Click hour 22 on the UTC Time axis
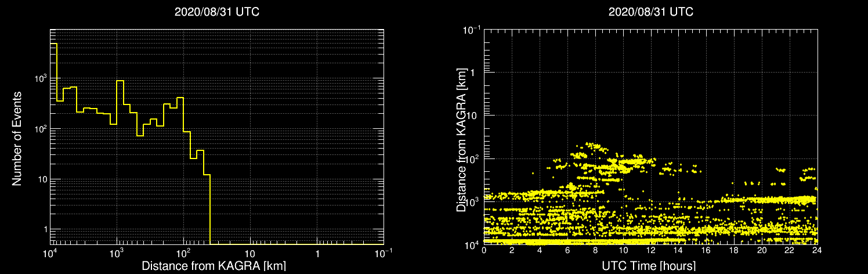The width and height of the screenshot is (868, 274). click(790, 250)
